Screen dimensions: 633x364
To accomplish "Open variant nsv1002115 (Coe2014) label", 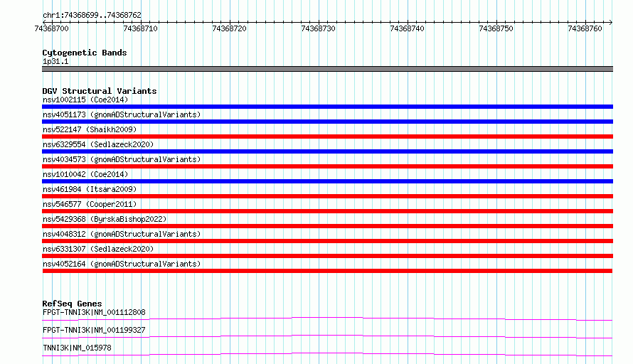I will pyautogui.click(x=85, y=100).
